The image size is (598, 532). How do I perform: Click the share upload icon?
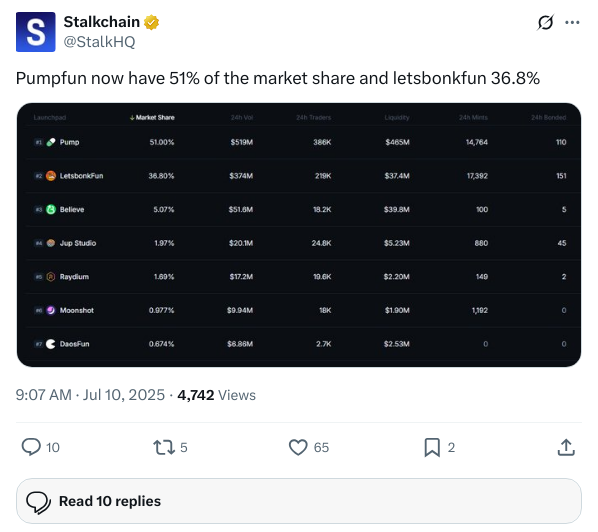[x=566, y=448]
